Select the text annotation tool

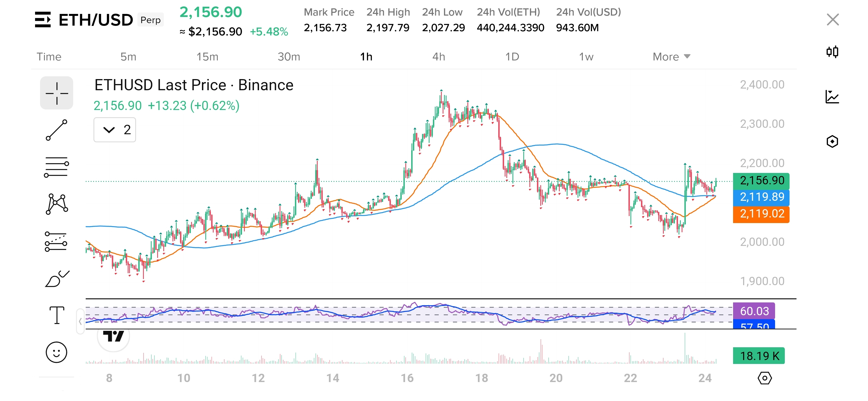click(56, 315)
